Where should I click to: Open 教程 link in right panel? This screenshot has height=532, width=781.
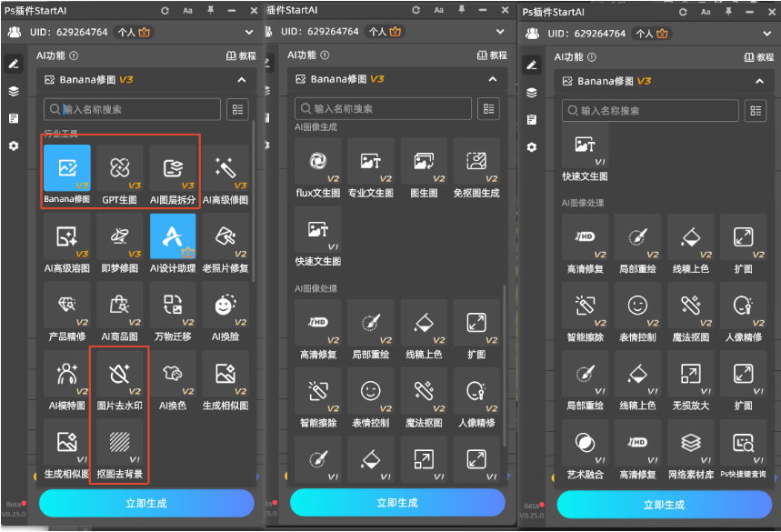(759, 56)
